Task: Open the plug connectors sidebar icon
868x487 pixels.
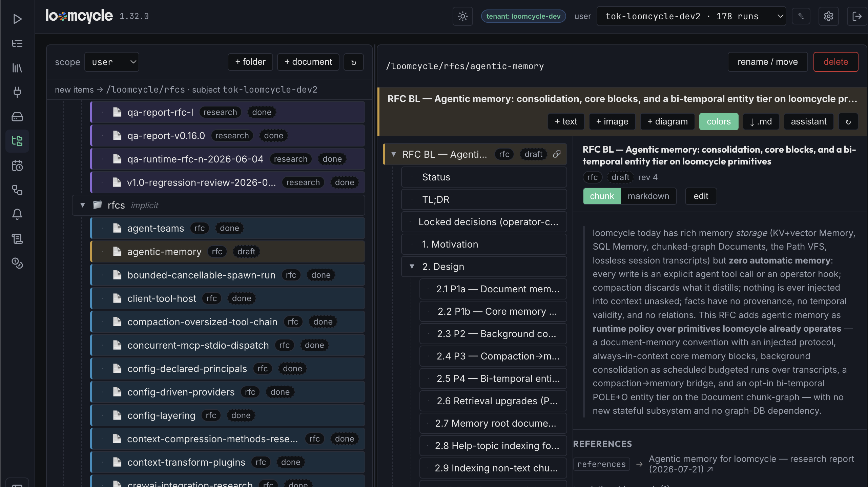Action: (17, 92)
